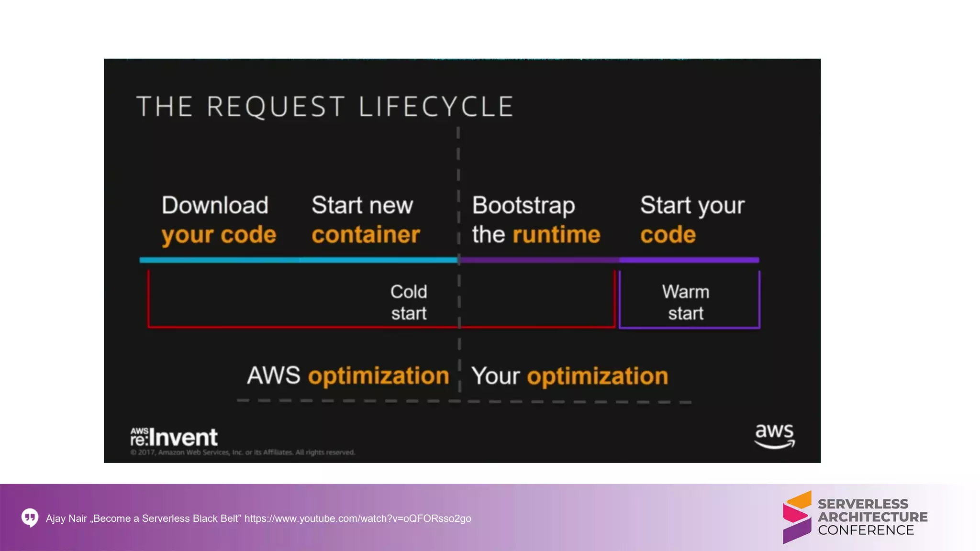
Task: Click the AWS re:Invent logo
Action: tap(174, 437)
